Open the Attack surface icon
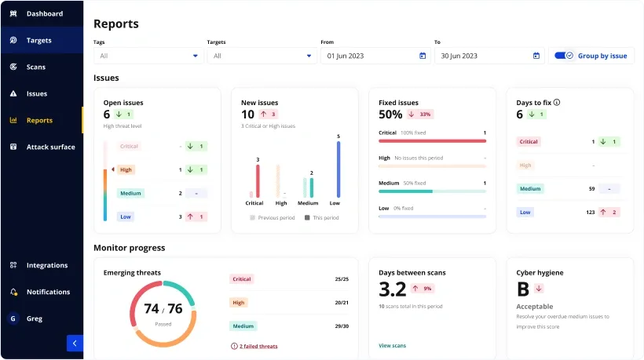Viewport: 644px width, 360px height. (x=13, y=147)
